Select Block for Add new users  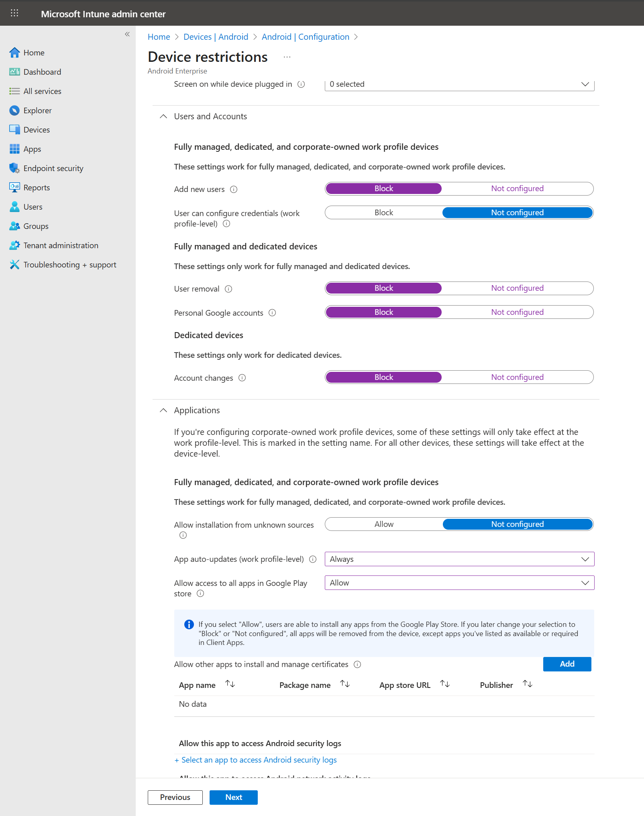pos(384,189)
